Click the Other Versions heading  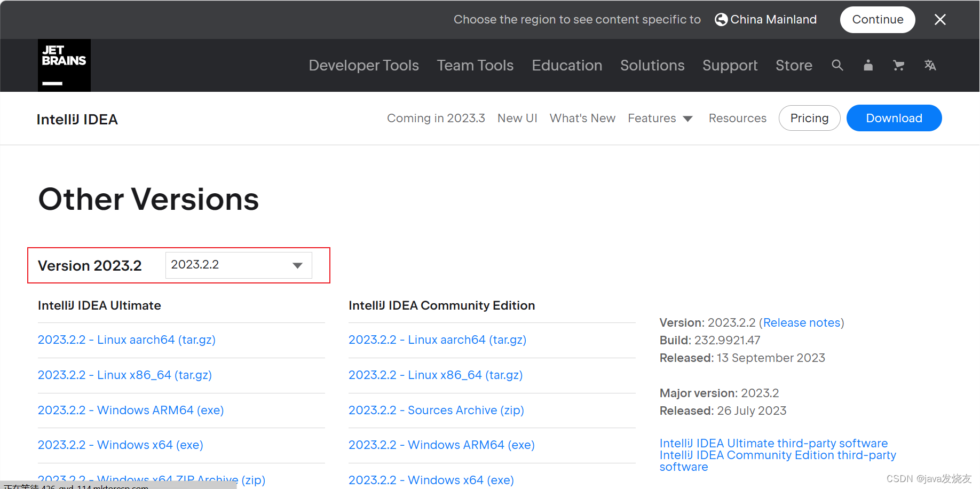[148, 199]
